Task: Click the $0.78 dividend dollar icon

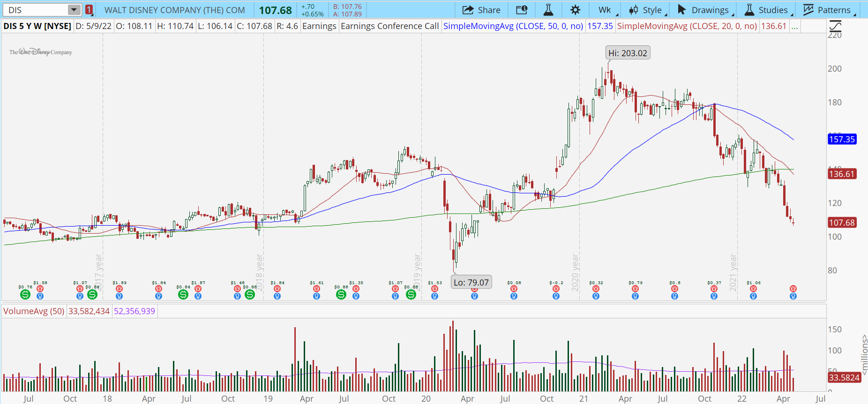Action: coord(25,294)
